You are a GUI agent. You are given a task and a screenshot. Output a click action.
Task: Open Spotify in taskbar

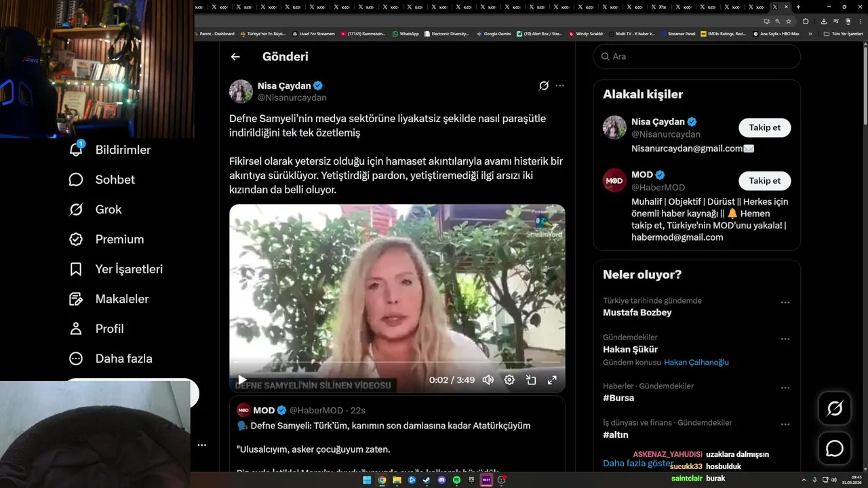(456, 480)
